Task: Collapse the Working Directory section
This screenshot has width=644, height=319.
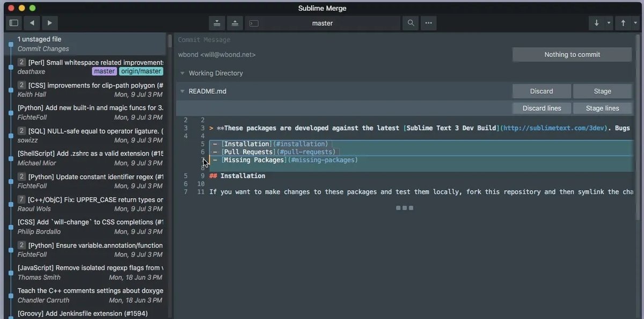Action: (182, 73)
